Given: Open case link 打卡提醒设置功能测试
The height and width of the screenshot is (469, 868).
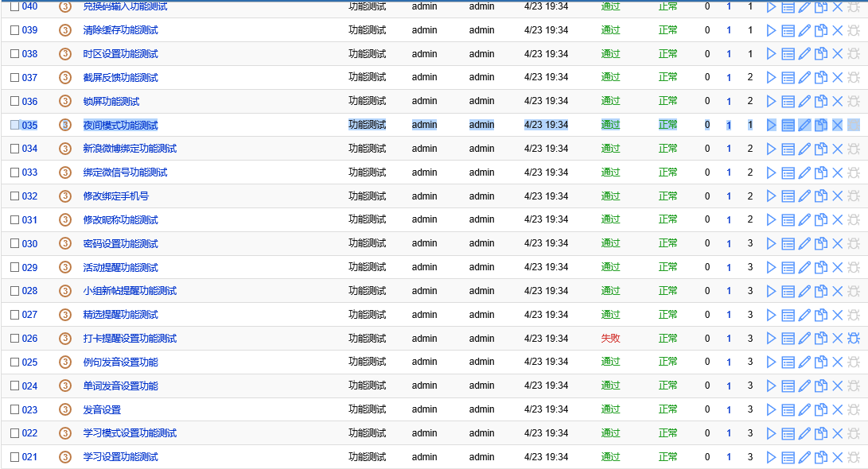Looking at the screenshot, I should [x=130, y=339].
